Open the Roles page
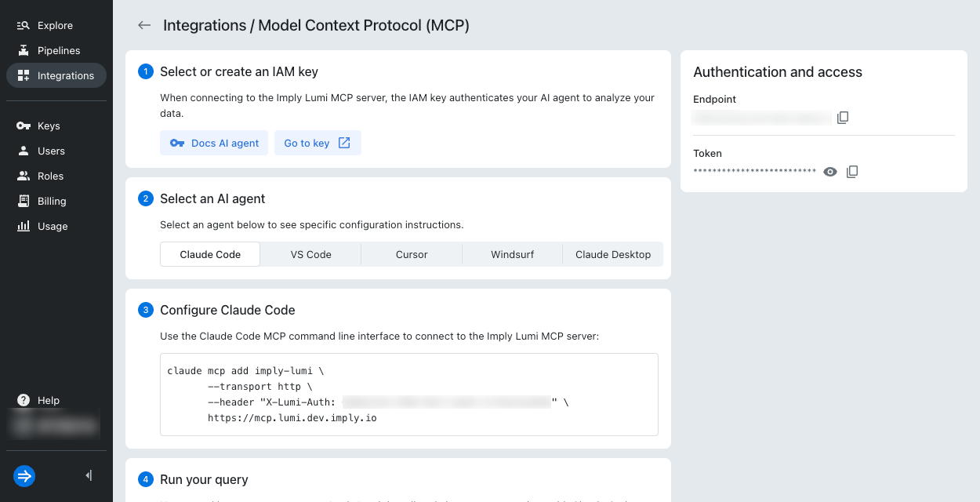 click(50, 176)
